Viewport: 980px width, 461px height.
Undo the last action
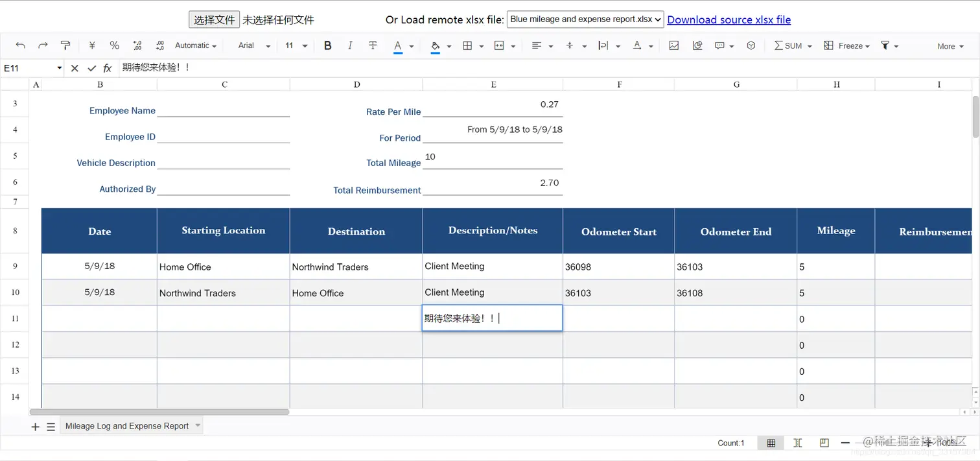21,45
